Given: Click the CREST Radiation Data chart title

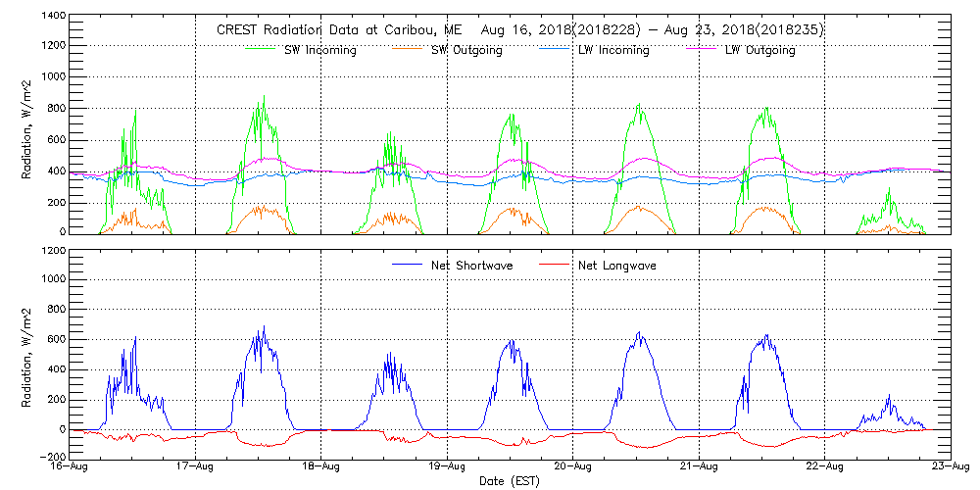Looking at the screenshot, I should (x=519, y=30).
